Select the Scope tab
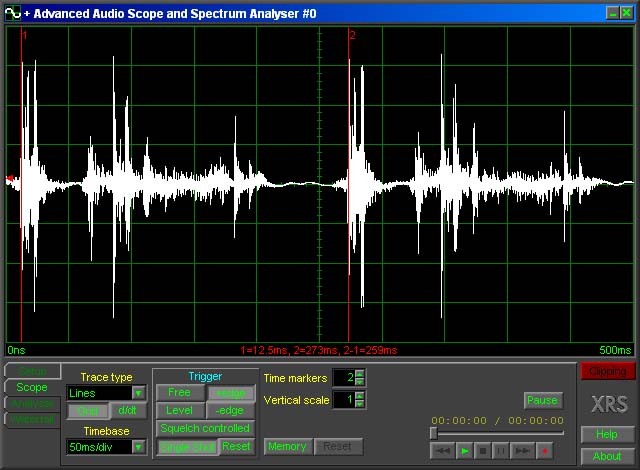Screen dimensions: 640x470 click(32, 387)
